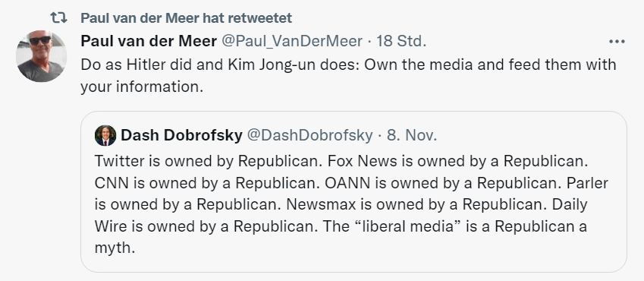Click the "8. Nov." date of quoted tweet

412,135
